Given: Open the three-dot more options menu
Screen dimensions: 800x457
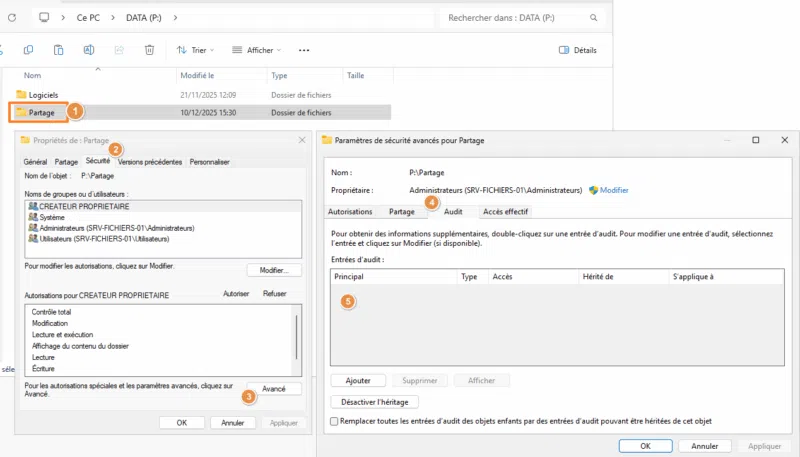Looking at the screenshot, I should click(304, 50).
